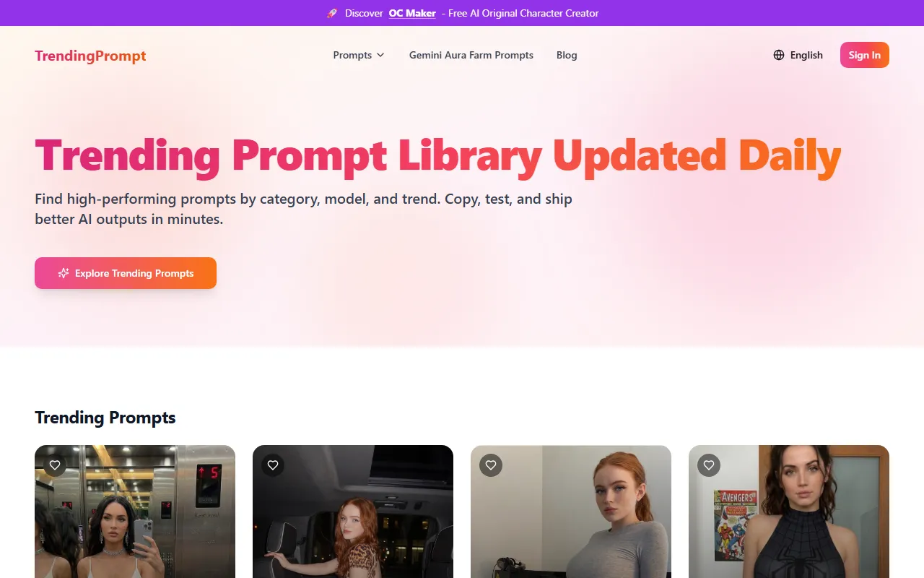
Task: Go to the Blog page
Action: [x=567, y=55]
